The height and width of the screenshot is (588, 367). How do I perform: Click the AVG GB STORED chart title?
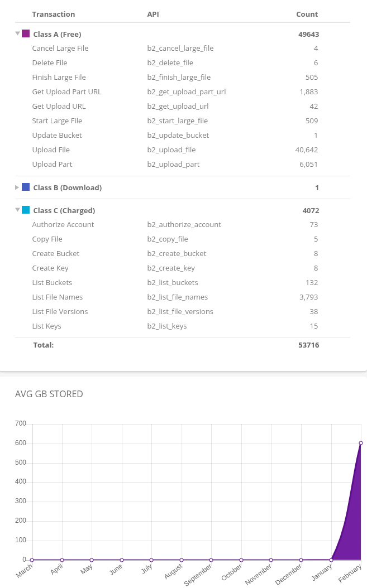pyautogui.click(x=49, y=394)
